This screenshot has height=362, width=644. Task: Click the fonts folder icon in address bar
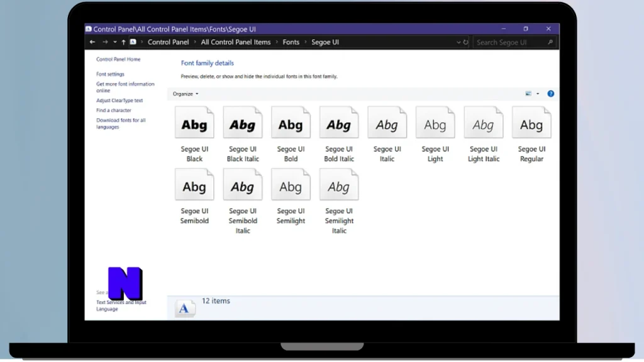click(x=133, y=42)
